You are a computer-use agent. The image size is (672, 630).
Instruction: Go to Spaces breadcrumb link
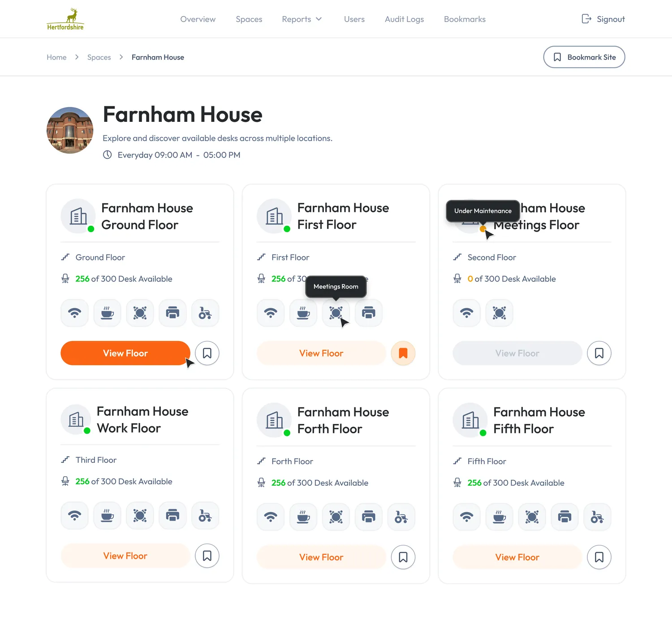tap(99, 57)
